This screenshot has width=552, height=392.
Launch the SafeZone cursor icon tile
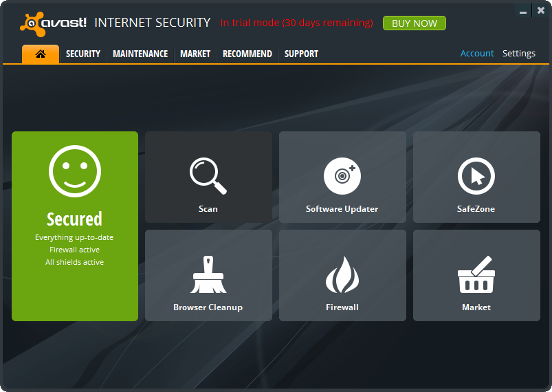point(476,177)
